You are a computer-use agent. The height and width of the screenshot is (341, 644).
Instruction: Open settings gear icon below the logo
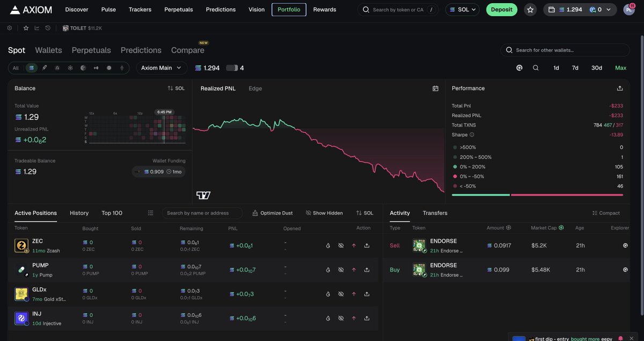click(x=10, y=28)
